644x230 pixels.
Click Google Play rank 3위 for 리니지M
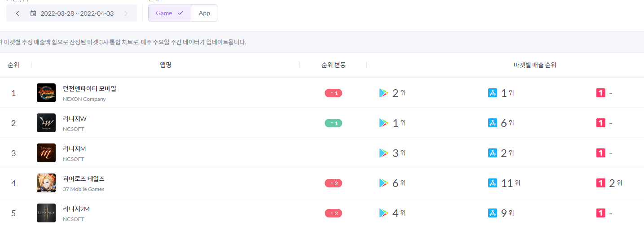(x=399, y=153)
